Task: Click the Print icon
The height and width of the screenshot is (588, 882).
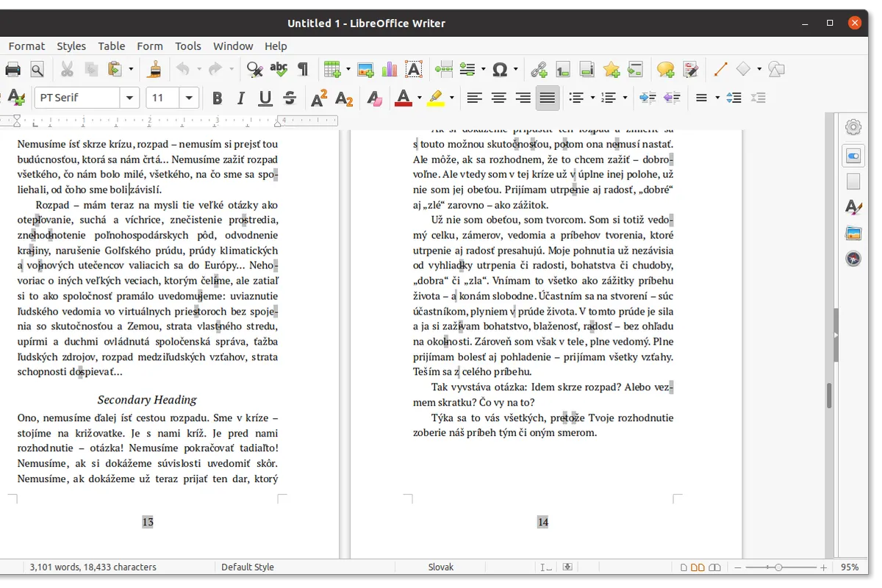Action: (12, 70)
